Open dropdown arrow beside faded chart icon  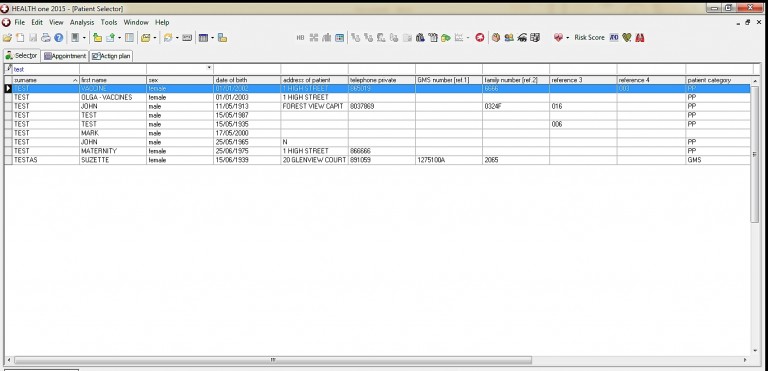[468, 38]
